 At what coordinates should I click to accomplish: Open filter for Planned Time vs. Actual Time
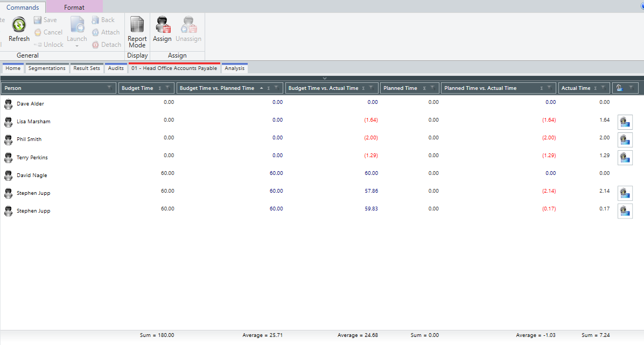click(x=549, y=88)
